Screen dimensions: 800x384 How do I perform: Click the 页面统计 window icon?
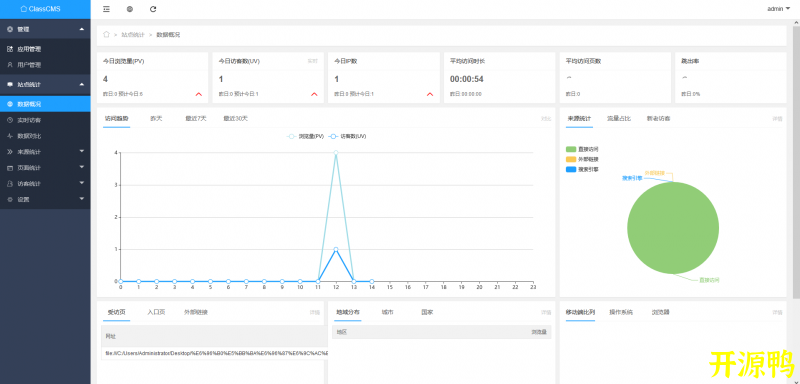pyautogui.click(x=10, y=168)
